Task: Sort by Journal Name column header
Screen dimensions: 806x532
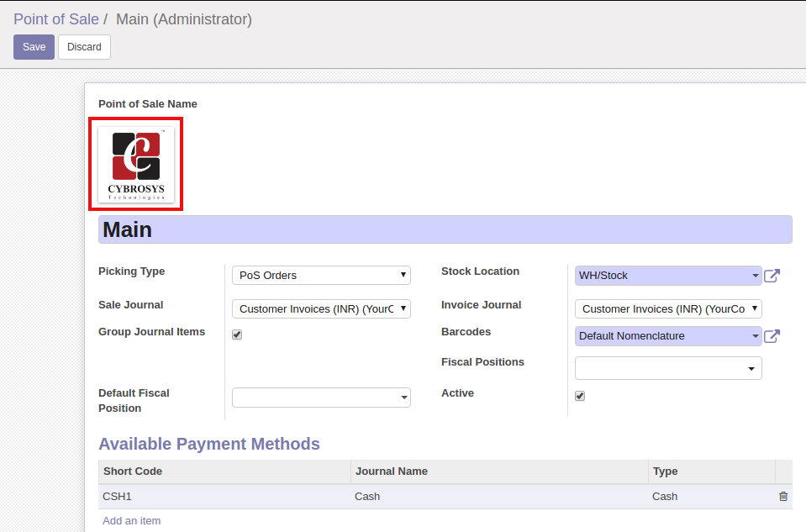Action: coord(392,471)
